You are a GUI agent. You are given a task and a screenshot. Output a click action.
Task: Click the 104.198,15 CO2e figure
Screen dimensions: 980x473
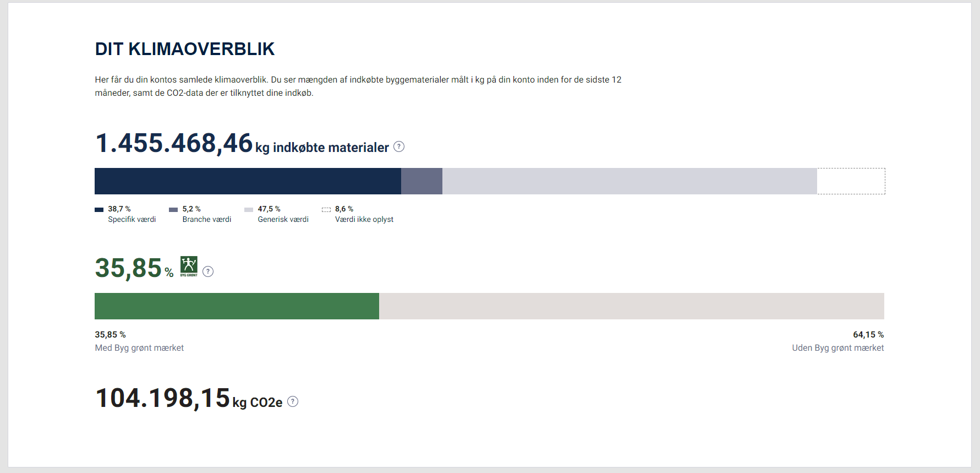click(x=162, y=398)
